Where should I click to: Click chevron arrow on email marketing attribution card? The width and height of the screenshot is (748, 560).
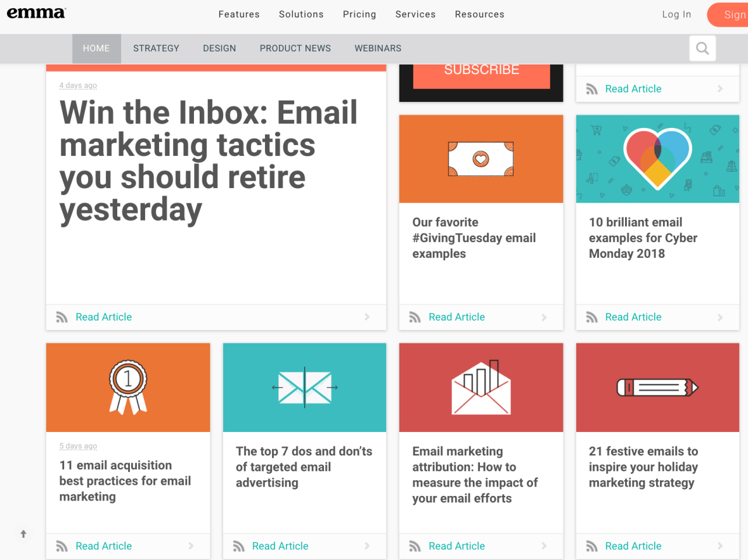pyautogui.click(x=544, y=546)
